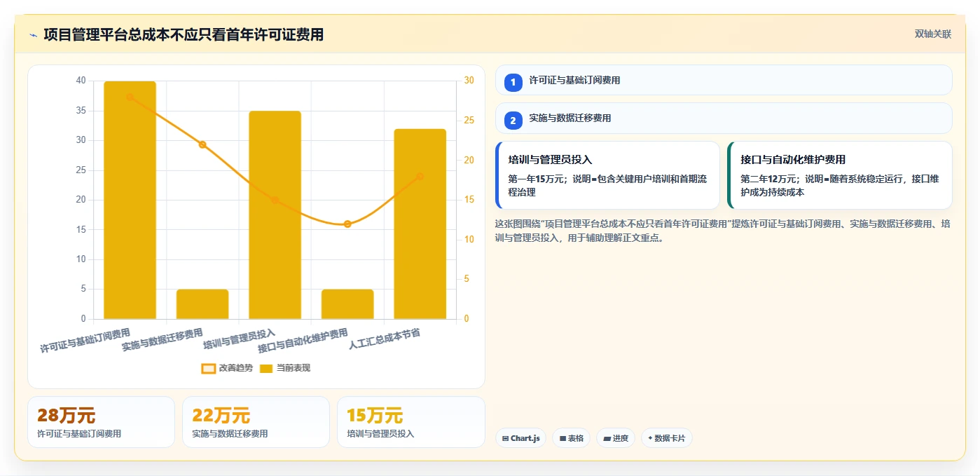
Task: Click the heading 项目管理平台总成本不应只看首年许可证费用
Action: coord(184,35)
